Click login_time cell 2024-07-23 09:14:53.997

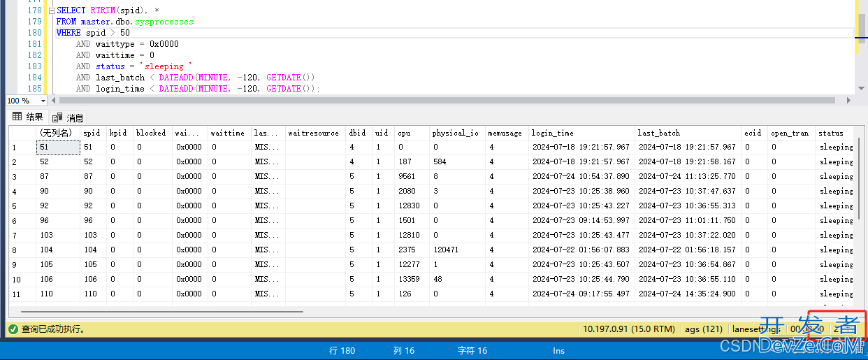[x=581, y=220]
